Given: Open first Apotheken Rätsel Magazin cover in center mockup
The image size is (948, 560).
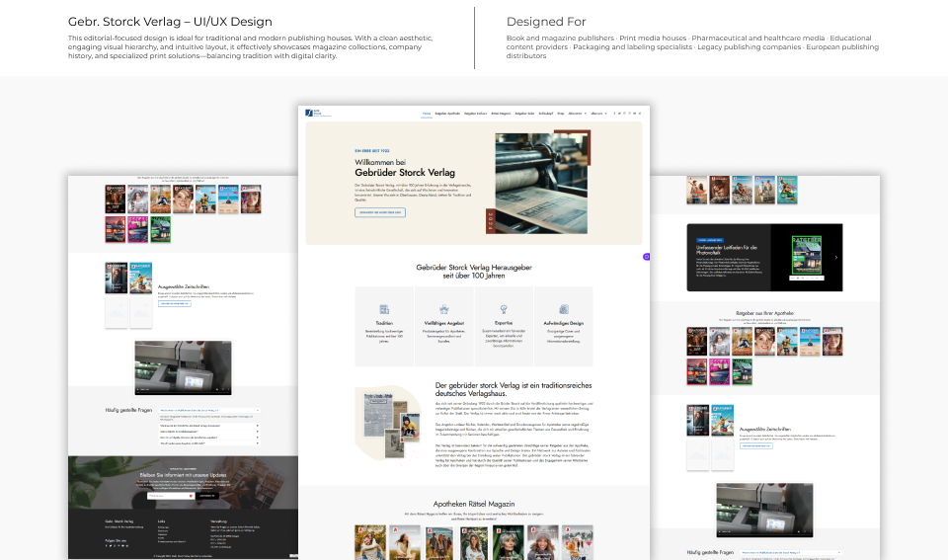Looking at the screenshot, I should point(370,542).
